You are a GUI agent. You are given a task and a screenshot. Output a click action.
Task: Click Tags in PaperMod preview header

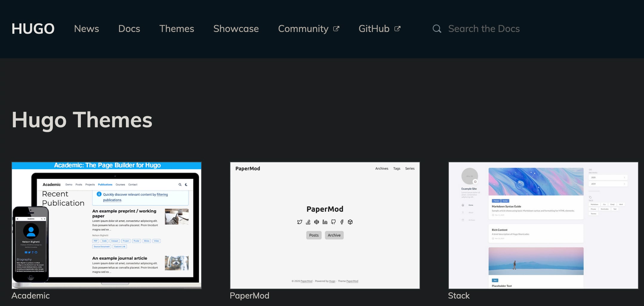point(397,169)
